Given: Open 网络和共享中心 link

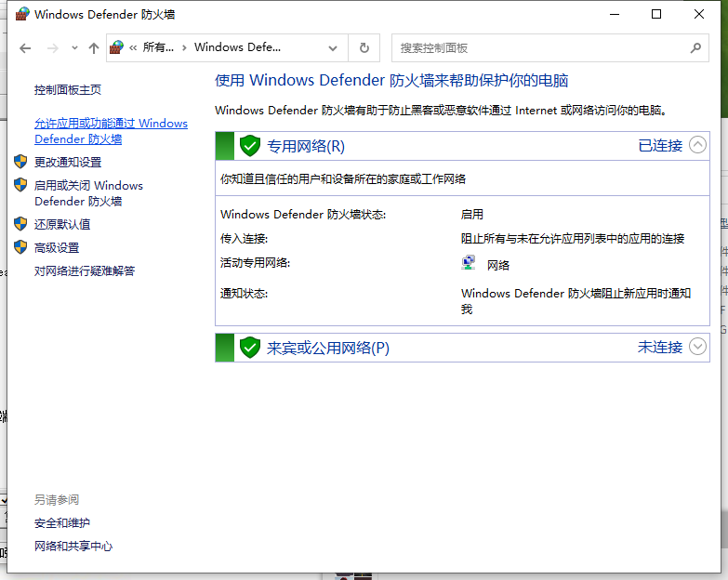Looking at the screenshot, I should point(73,547).
